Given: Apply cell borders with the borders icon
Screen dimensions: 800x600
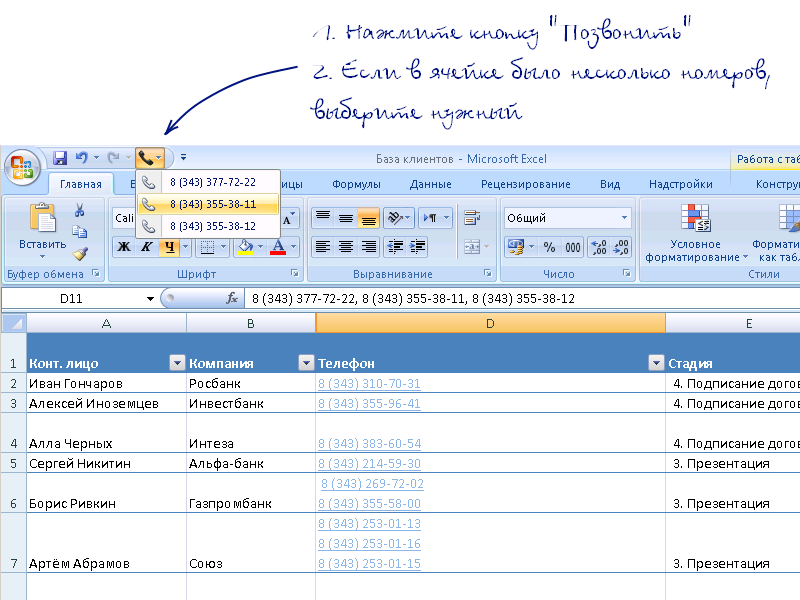Looking at the screenshot, I should tap(207, 247).
